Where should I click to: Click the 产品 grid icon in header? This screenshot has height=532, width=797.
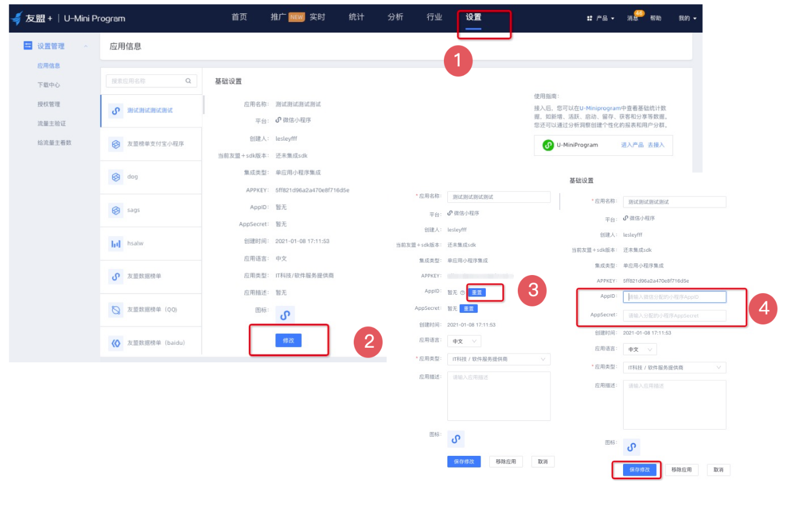(590, 18)
